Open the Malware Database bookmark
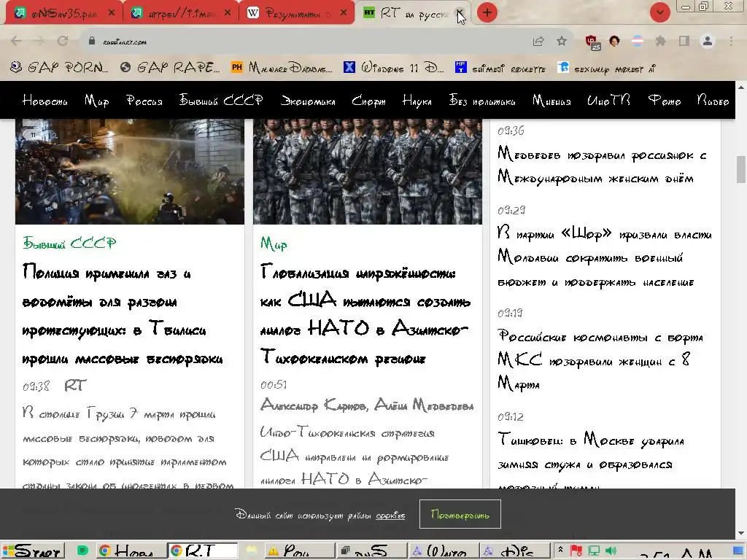The height and width of the screenshot is (560, 747). pyautogui.click(x=282, y=68)
